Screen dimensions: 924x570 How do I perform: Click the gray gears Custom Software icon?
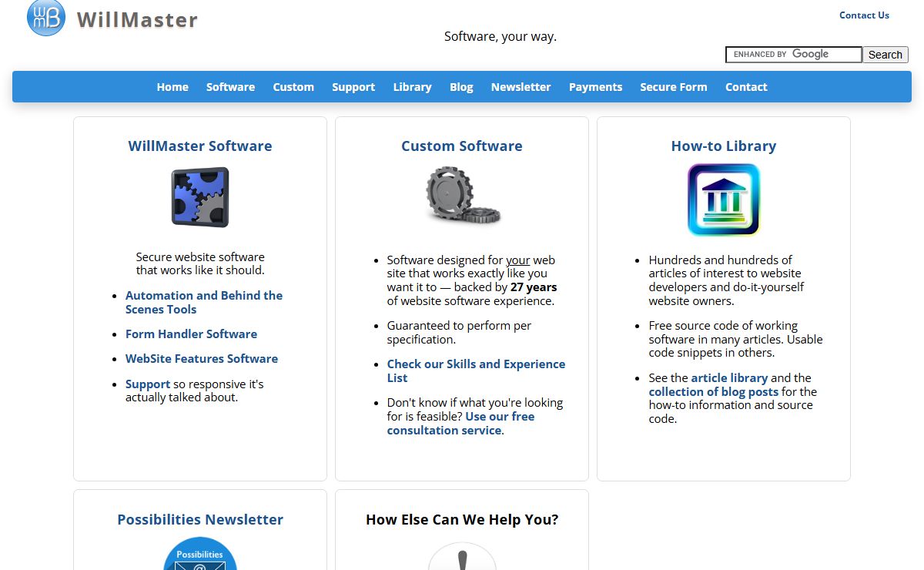tap(462, 196)
